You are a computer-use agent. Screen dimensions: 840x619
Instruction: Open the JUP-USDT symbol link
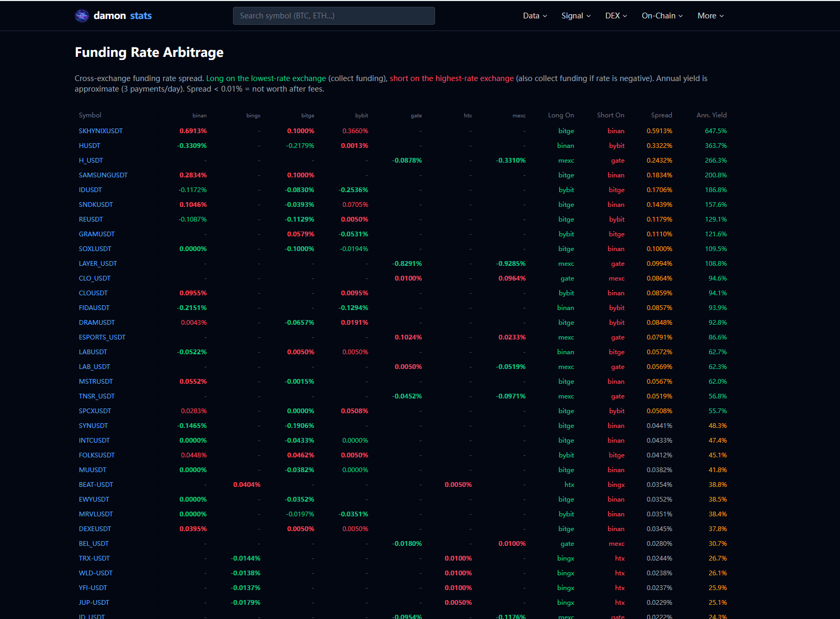point(94,603)
